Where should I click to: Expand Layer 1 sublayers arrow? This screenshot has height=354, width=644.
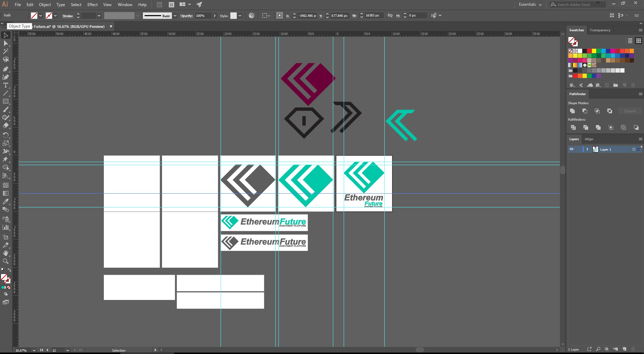click(588, 149)
